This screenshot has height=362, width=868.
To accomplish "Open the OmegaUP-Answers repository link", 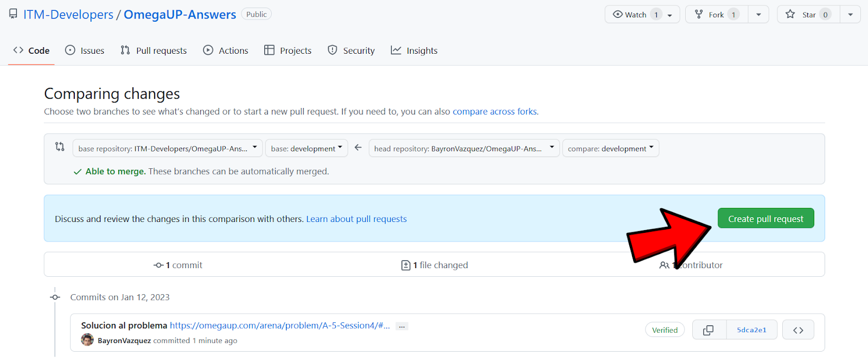I will point(180,15).
